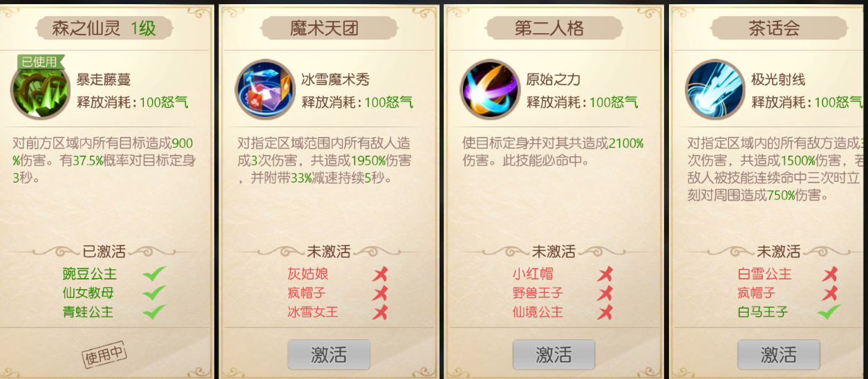Click the red X beside 小红帽

pyautogui.click(x=605, y=274)
